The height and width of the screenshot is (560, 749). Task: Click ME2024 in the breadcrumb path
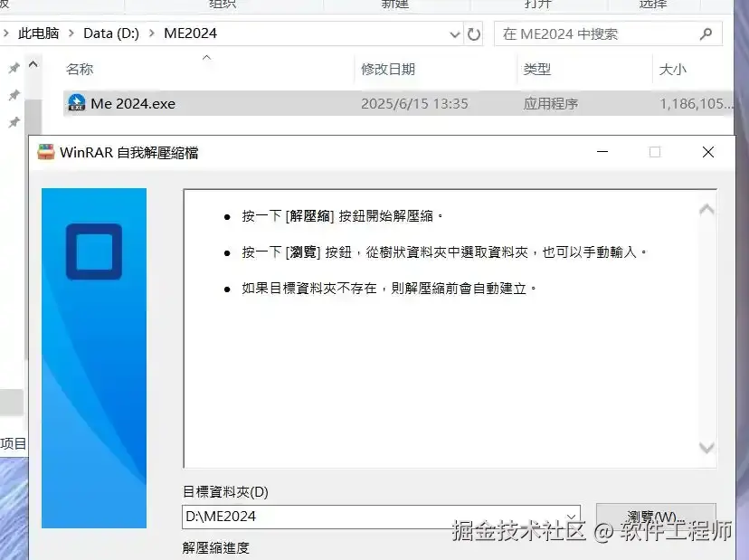click(x=190, y=33)
